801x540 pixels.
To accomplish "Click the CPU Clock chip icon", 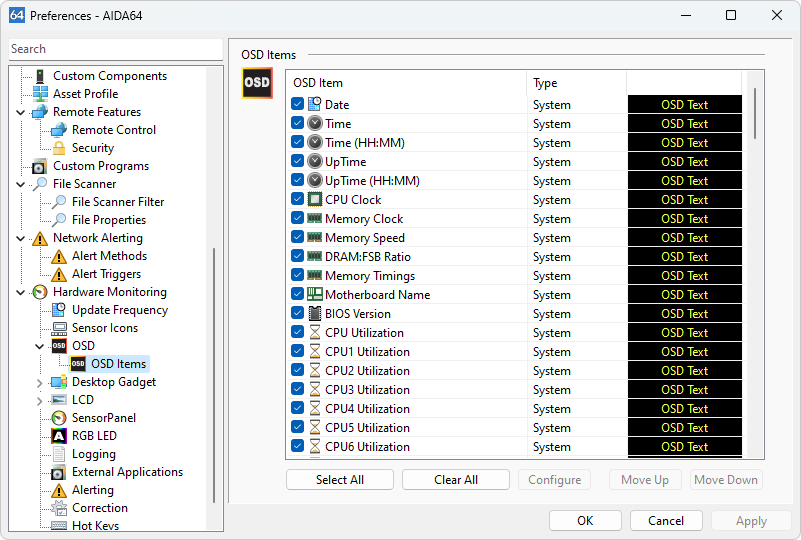I will 314,200.
